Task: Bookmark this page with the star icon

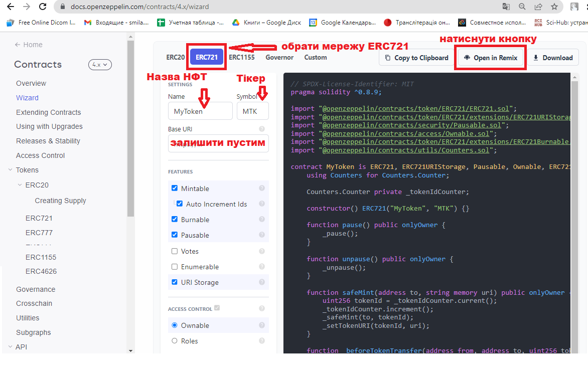Action: (554, 7)
